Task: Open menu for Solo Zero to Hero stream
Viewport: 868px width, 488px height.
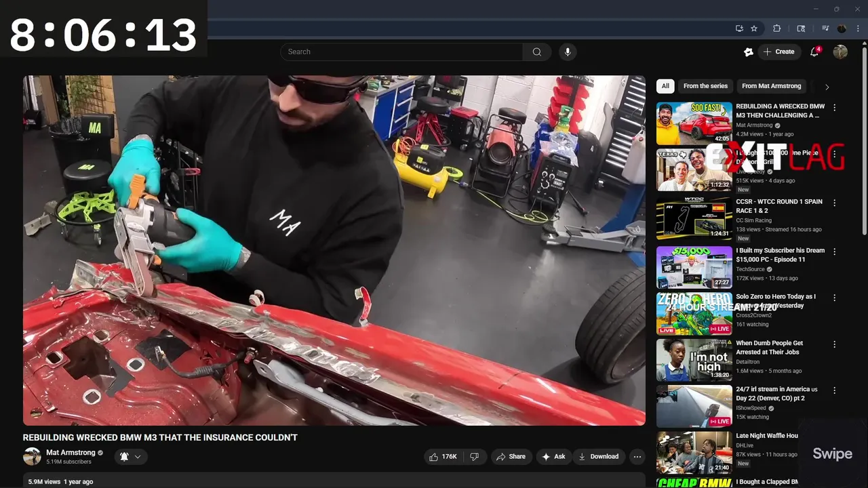Action: [834, 298]
